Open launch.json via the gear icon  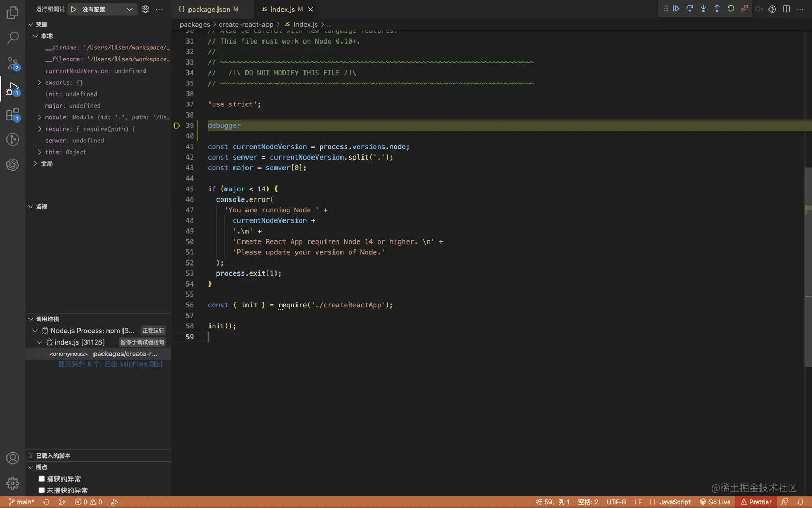(x=146, y=9)
